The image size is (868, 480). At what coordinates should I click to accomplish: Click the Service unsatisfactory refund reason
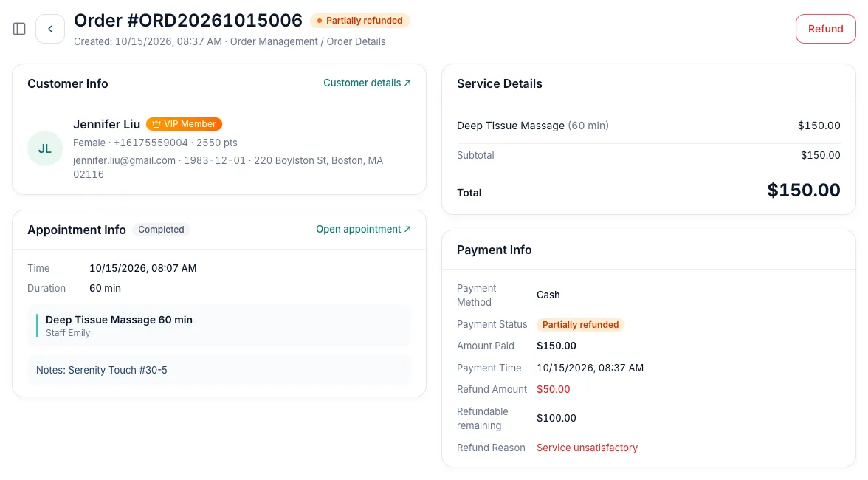click(587, 448)
